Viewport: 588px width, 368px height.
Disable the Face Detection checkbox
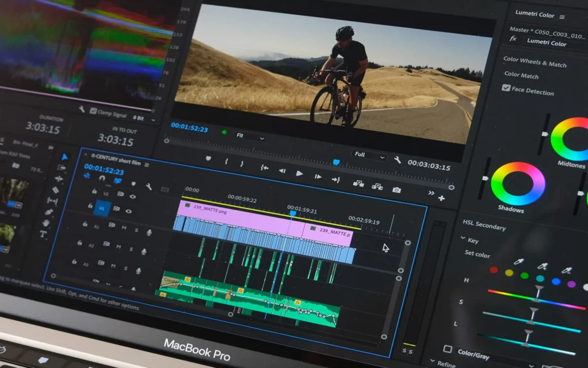point(506,87)
